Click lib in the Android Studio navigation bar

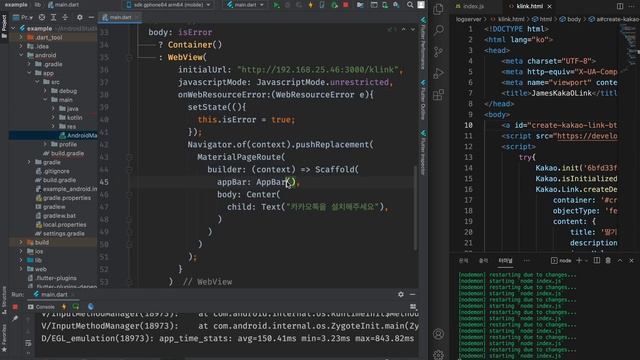click(x=38, y=5)
